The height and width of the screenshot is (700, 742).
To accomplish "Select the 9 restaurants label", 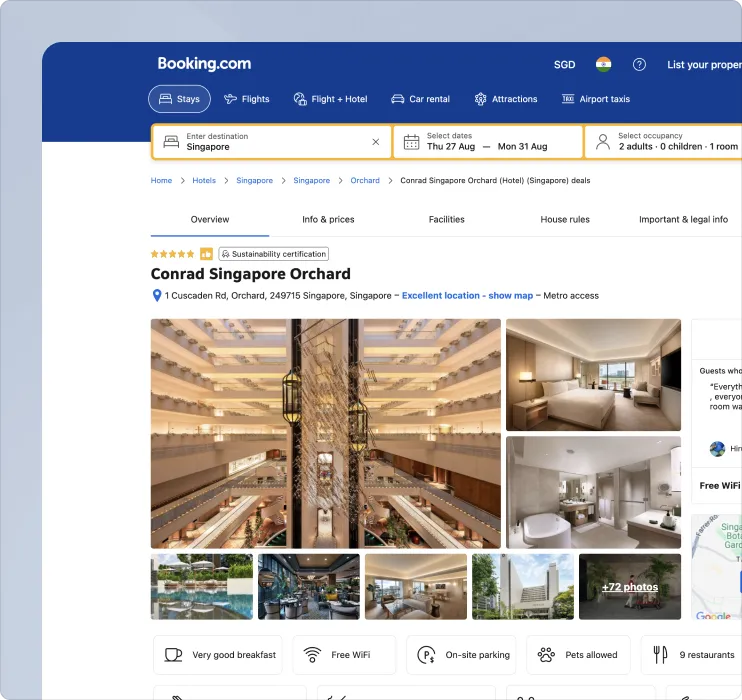I will pos(707,655).
